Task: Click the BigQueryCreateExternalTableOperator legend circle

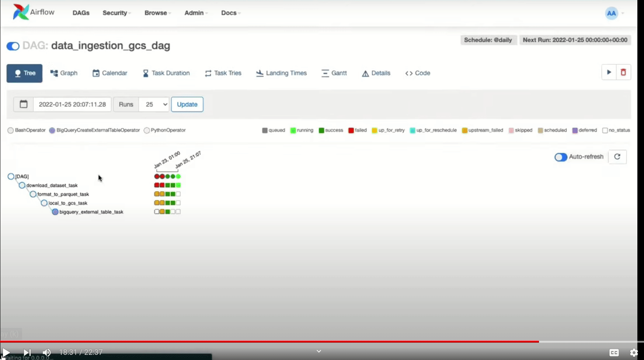Action: point(52,130)
